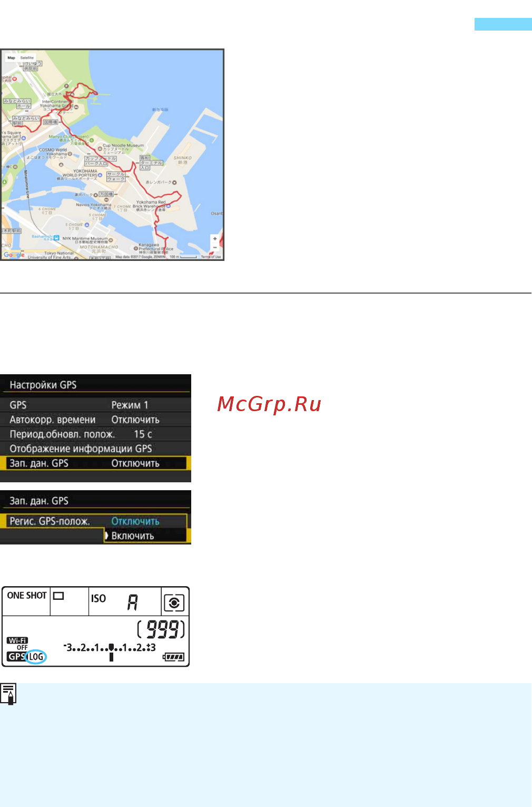Open Отображение информации GPS menu item
532x807 pixels.
tap(95, 449)
